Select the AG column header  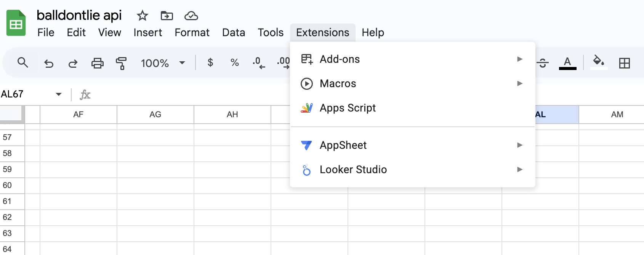(155, 115)
